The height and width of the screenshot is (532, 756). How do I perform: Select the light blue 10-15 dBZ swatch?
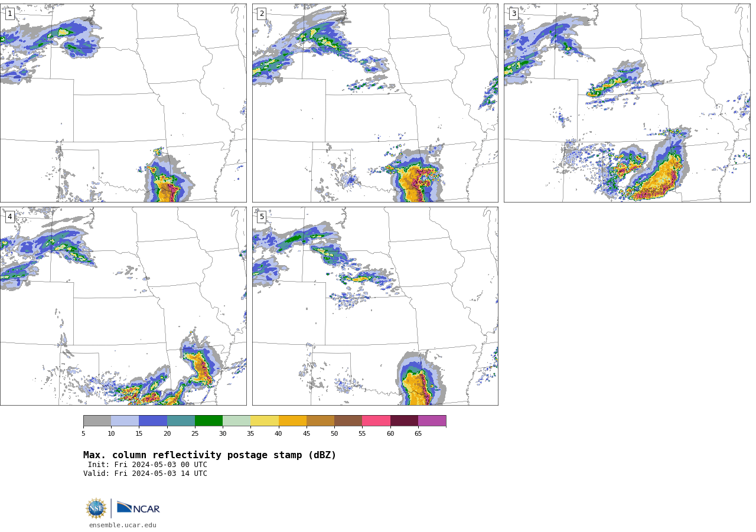click(125, 421)
